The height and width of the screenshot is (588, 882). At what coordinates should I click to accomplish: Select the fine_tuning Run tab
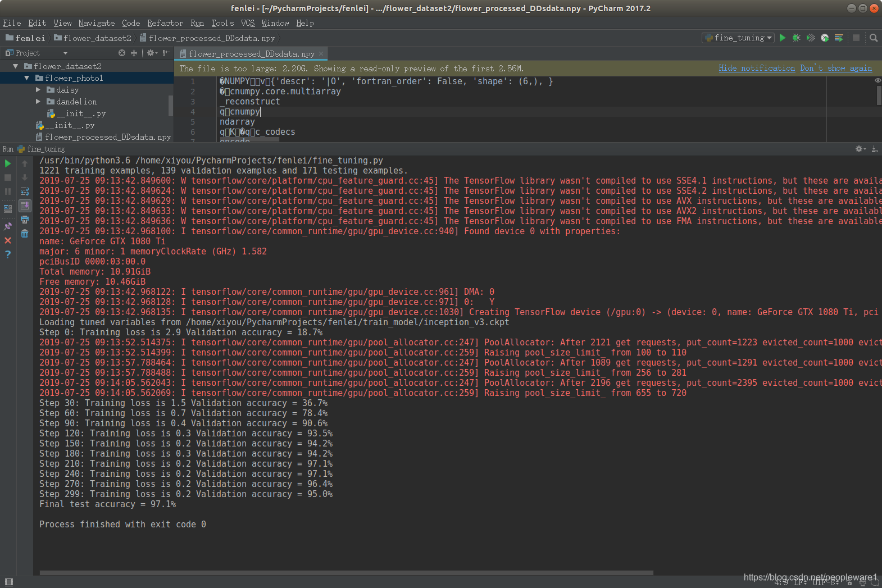(41, 149)
